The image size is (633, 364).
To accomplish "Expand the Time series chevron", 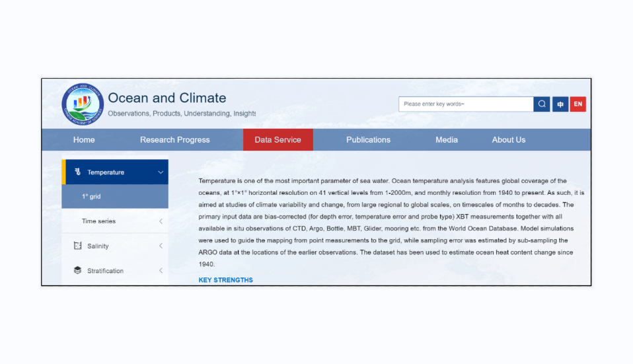I will [x=161, y=221].
